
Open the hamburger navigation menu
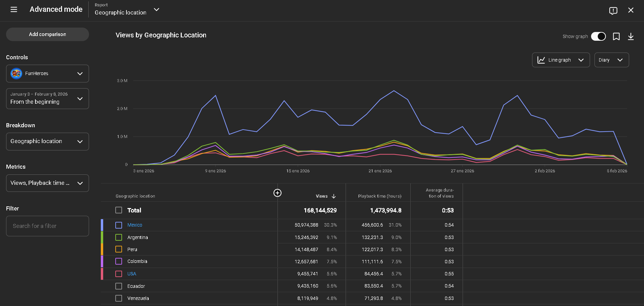(x=14, y=9)
